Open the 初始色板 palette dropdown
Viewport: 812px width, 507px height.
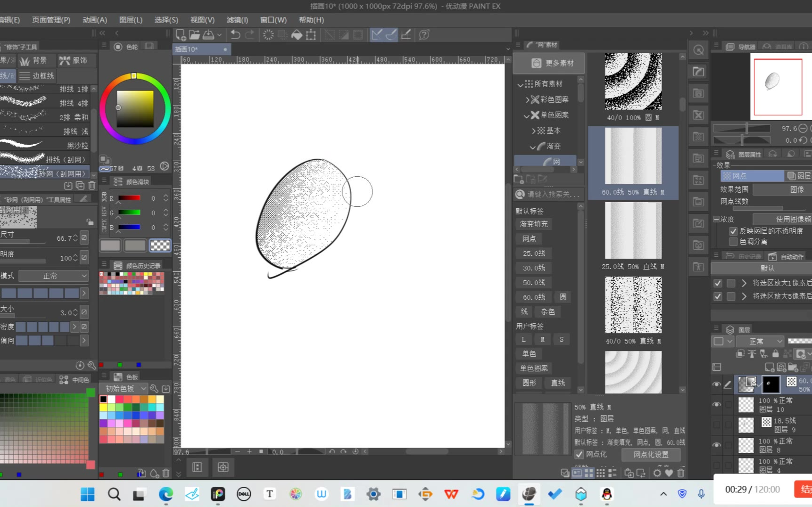tap(124, 388)
